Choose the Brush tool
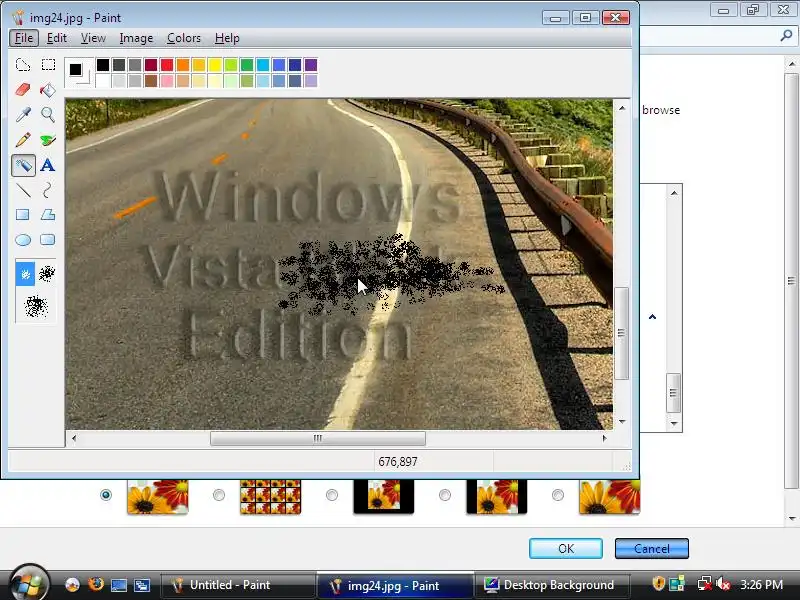 tap(48, 140)
